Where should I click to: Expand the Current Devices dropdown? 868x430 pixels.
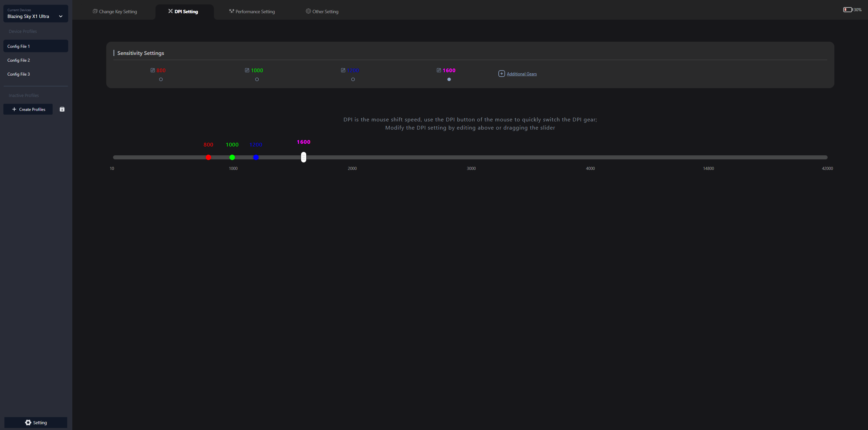[x=61, y=16]
